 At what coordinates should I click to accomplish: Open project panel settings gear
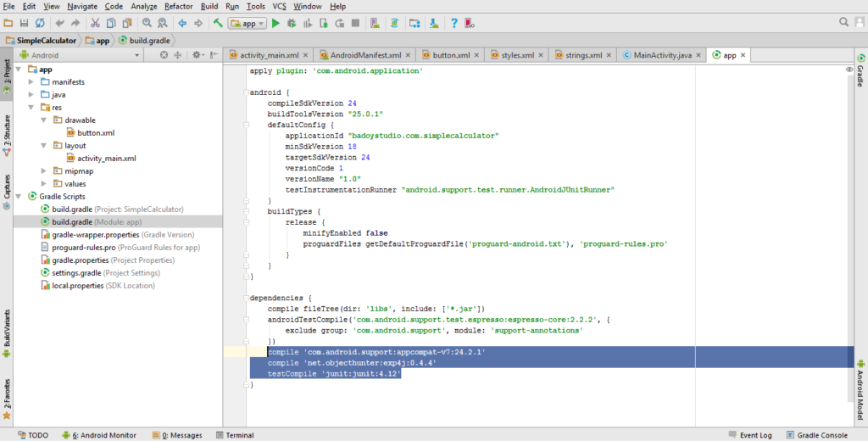tap(196, 55)
